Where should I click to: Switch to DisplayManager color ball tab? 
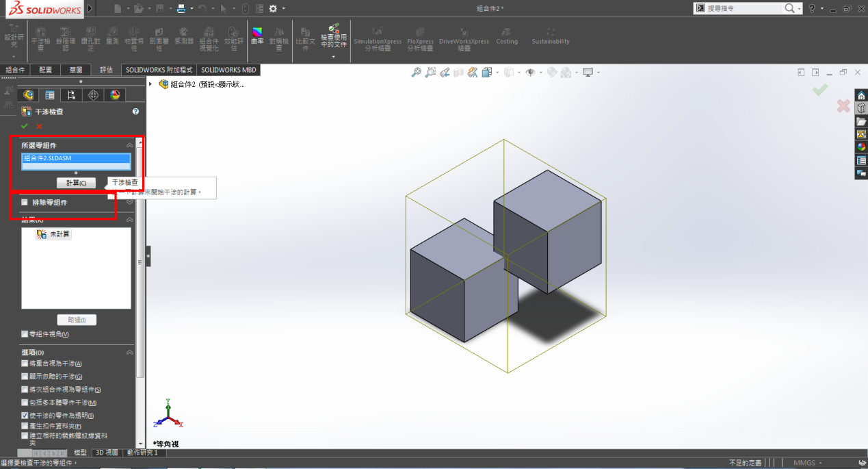(x=115, y=95)
